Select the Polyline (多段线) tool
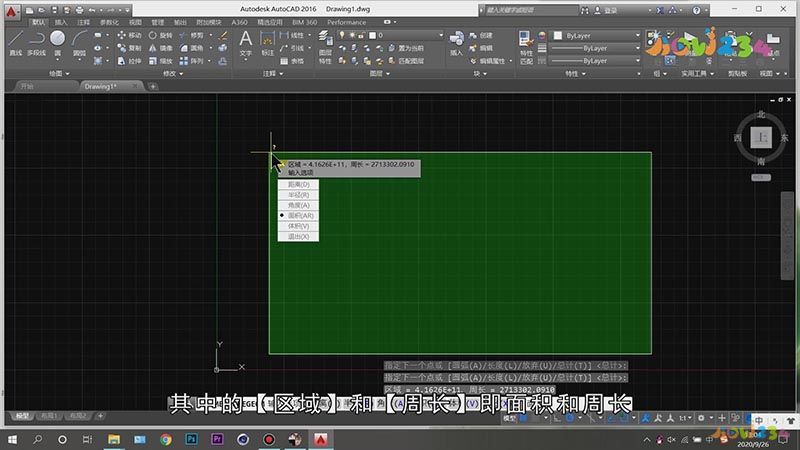Screen dimensions: 800x450 [36, 43]
